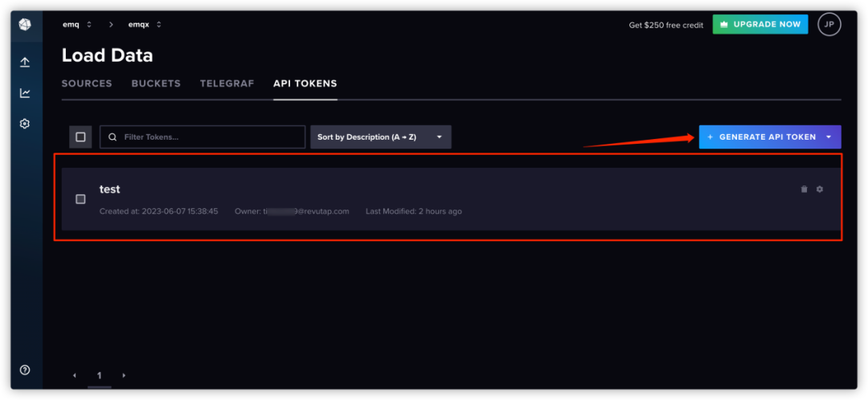Open the emqx account switcher
Viewport: 868px width, 400px height.
(145, 24)
